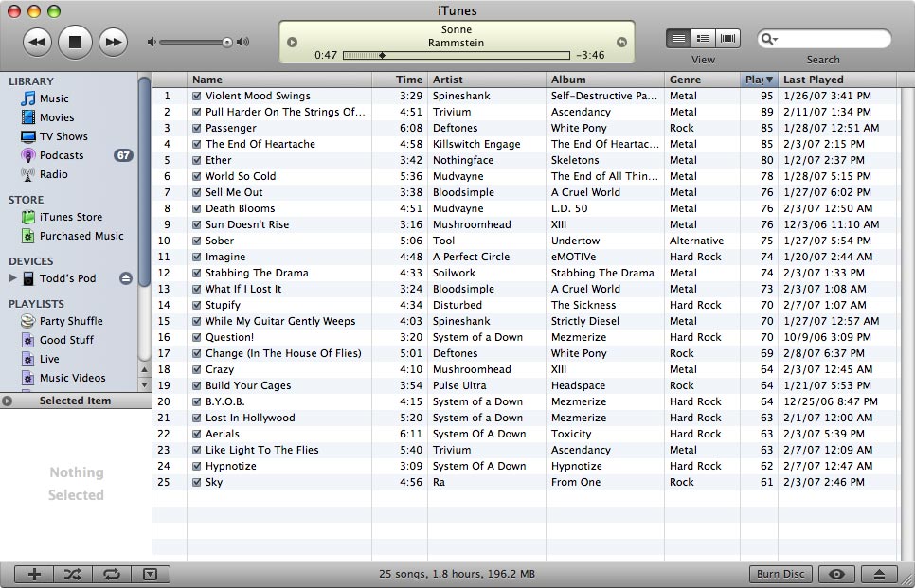Reverse sort on Play Count column
The height and width of the screenshot is (588, 915).
(x=759, y=80)
